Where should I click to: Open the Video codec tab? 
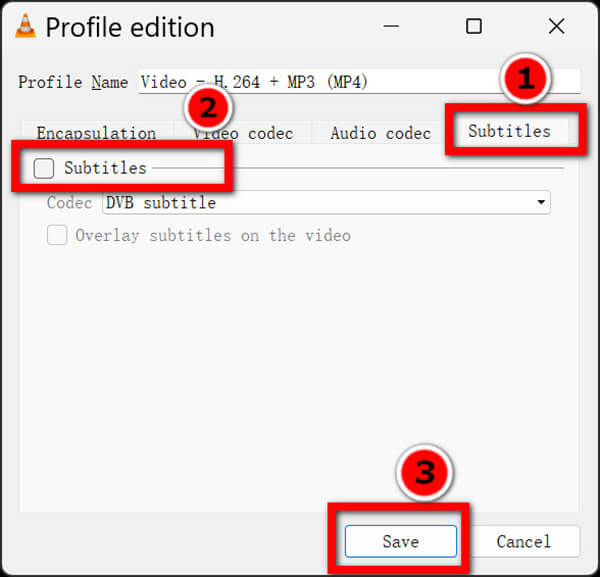click(243, 133)
